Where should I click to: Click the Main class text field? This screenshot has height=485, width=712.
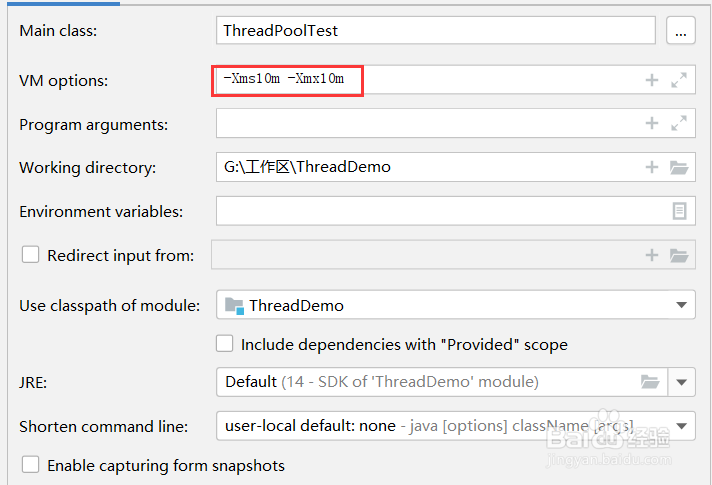tap(435, 31)
